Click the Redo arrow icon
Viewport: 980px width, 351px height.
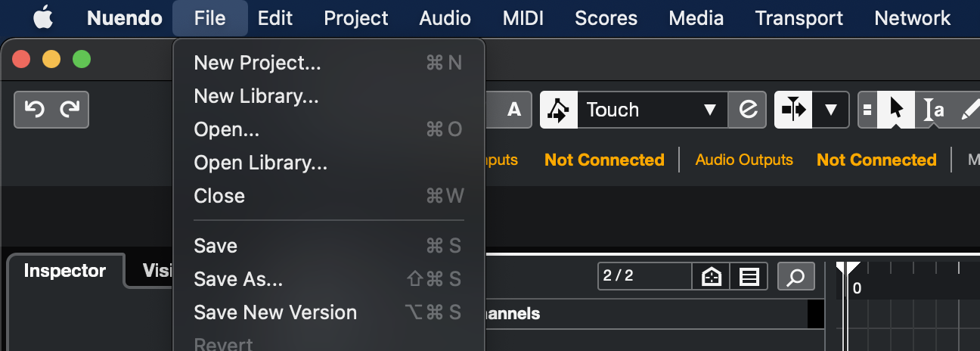click(70, 110)
